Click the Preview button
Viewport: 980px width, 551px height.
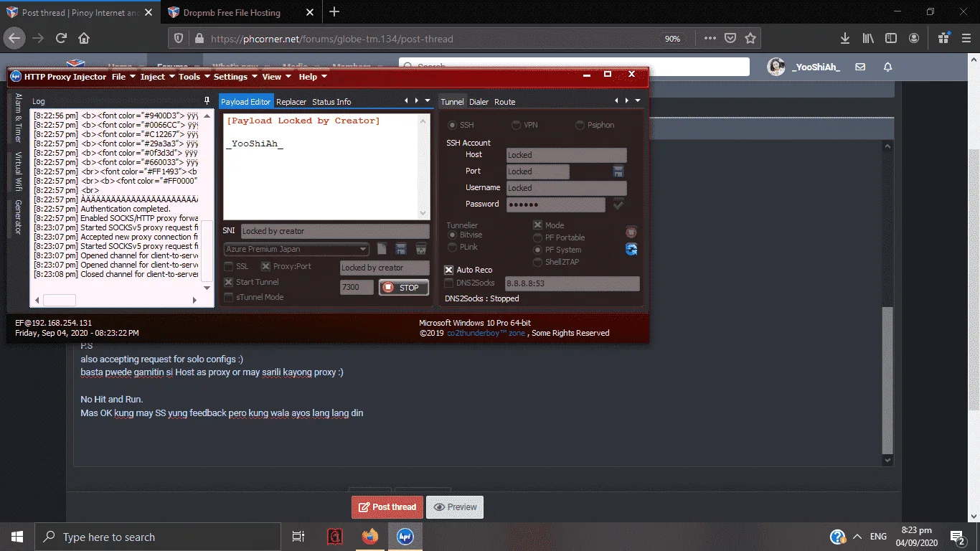pyautogui.click(x=455, y=507)
